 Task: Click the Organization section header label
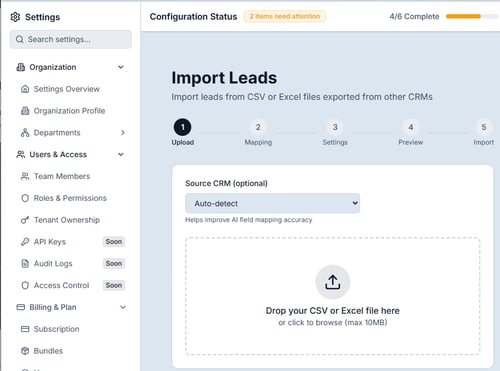(x=53, y=67)
